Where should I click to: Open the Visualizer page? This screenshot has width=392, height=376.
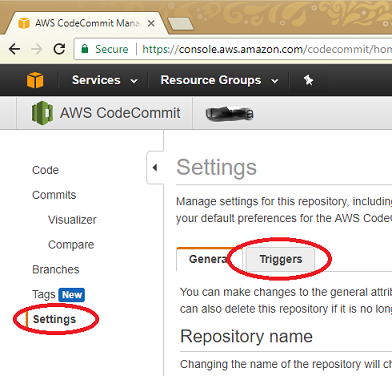72,220
